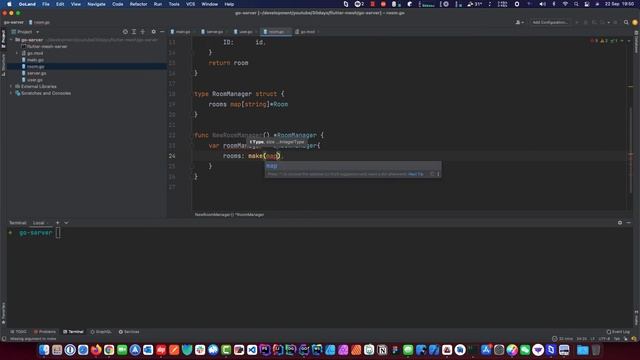
Task: Open Search Everywhere magnifier in GoLand toolbar
Action: (626, 22)
